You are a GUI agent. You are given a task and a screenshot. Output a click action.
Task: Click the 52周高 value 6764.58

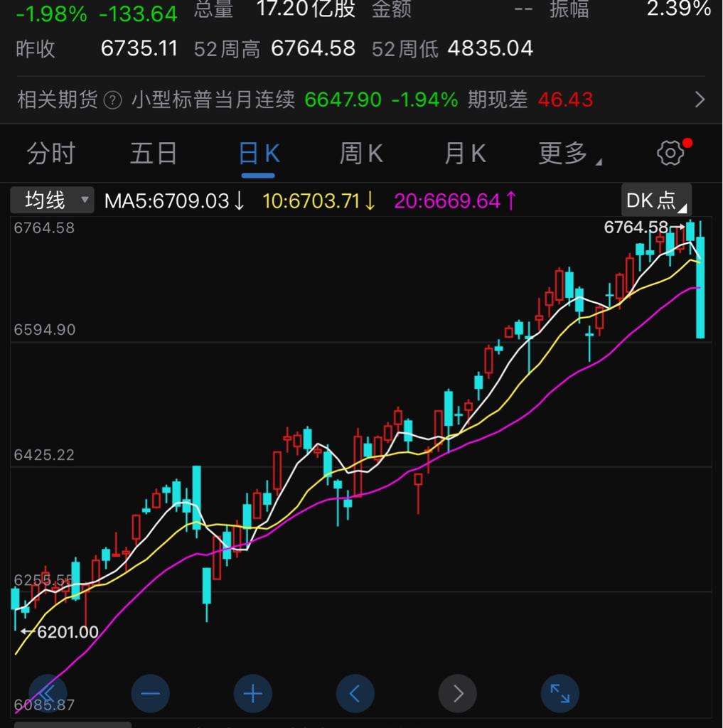313,48
